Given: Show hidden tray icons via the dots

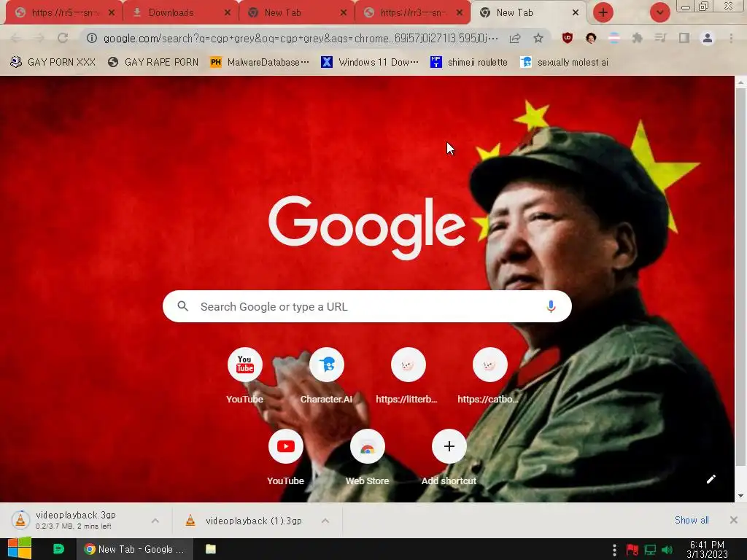Looking at the screenshot, I should 614,550.
